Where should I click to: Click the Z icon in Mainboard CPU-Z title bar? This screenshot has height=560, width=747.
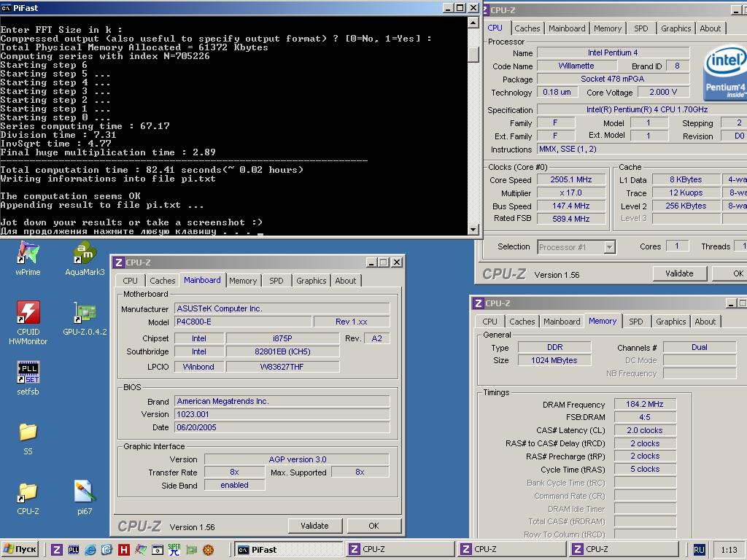click(x=119, y=262)
